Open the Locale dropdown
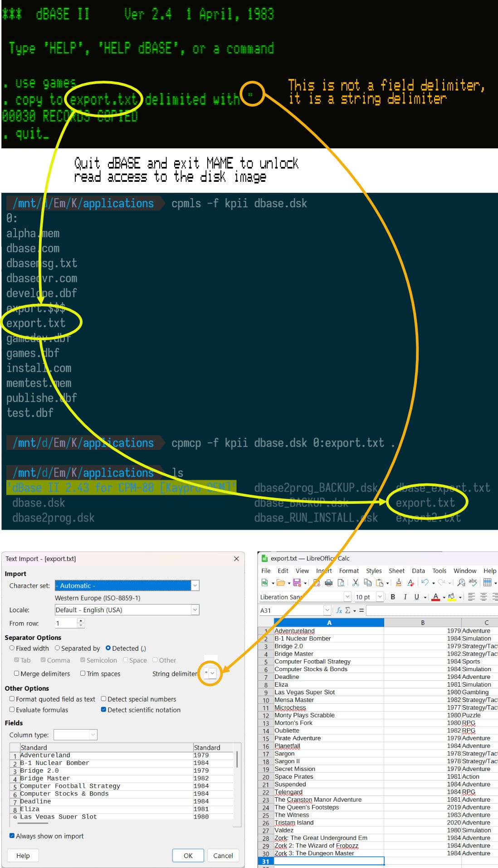The image size is (498, 868). [x=195, y=610]
